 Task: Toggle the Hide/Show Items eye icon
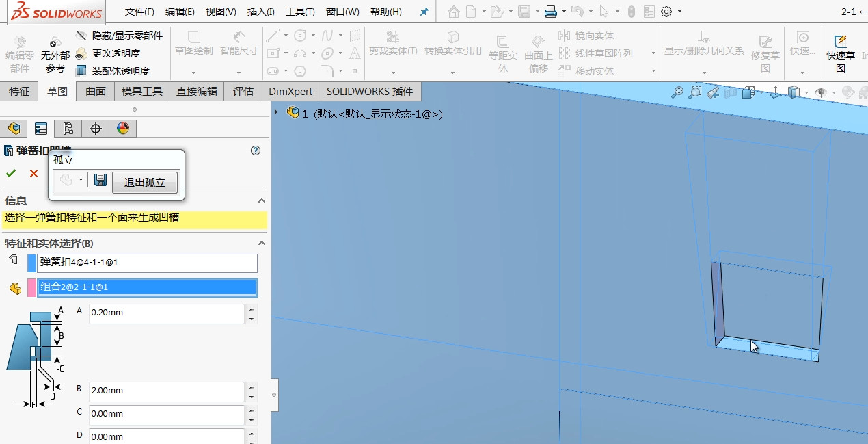[x=821, y=92]
